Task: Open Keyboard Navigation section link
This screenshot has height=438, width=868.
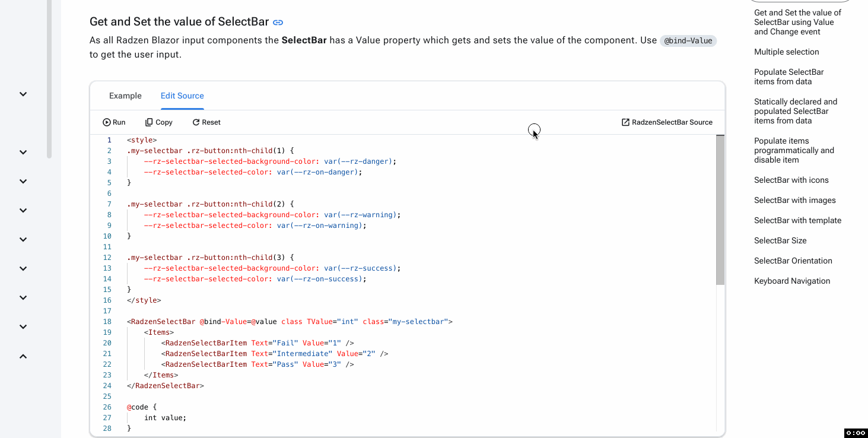Action: (791, 281)
